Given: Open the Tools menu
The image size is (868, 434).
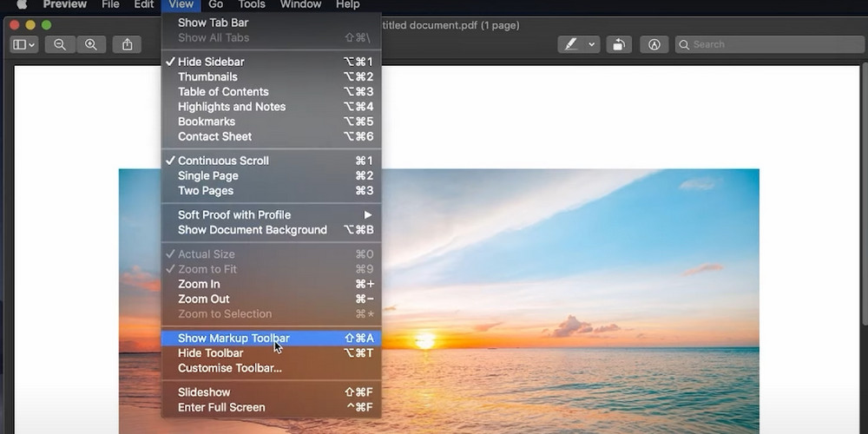Looking at the screenshot, I should point(252,4).
